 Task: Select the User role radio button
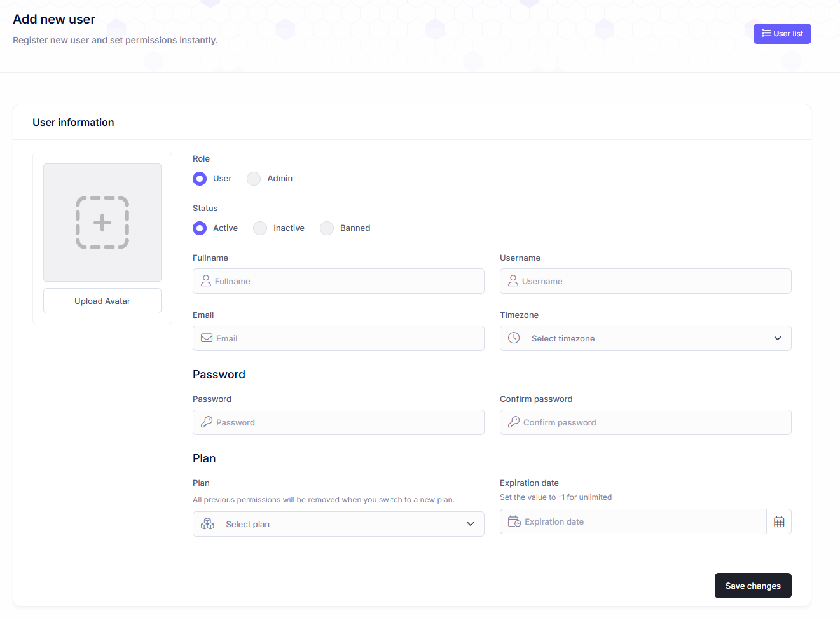200,179
